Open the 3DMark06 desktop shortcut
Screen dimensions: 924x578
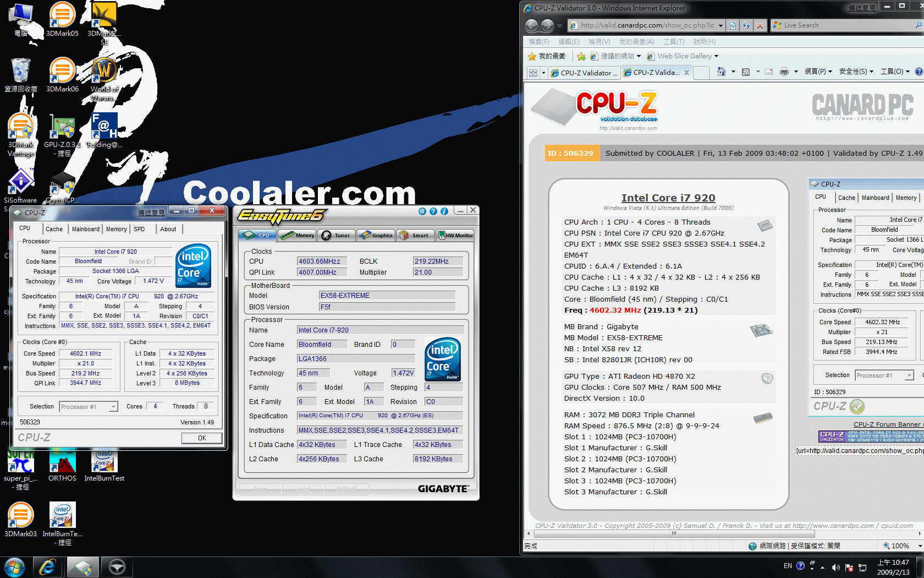click(62, 75)
